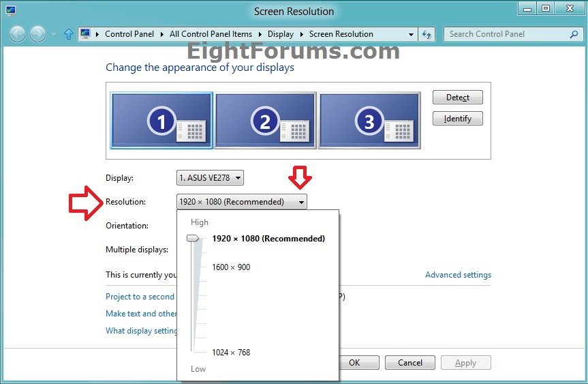Screen dimensions: 588x384
Task: Select monitor 1 thumbnail
Action: pyautogui.click(x=161, y=121)
